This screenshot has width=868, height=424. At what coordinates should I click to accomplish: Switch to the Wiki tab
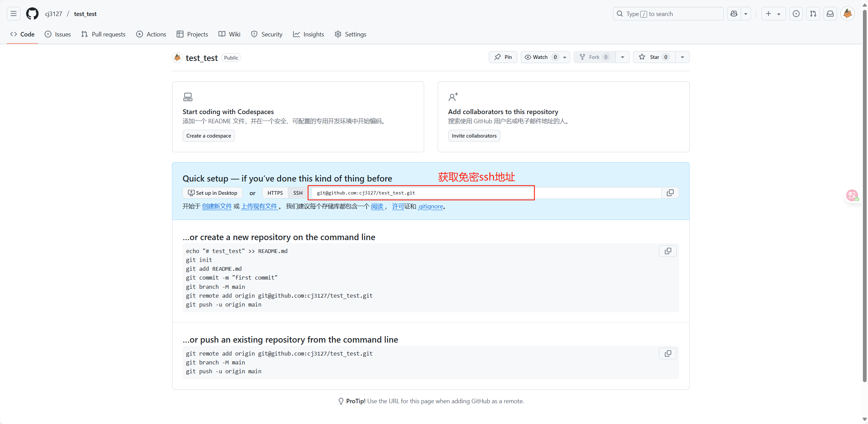click(x=230, y=34)
